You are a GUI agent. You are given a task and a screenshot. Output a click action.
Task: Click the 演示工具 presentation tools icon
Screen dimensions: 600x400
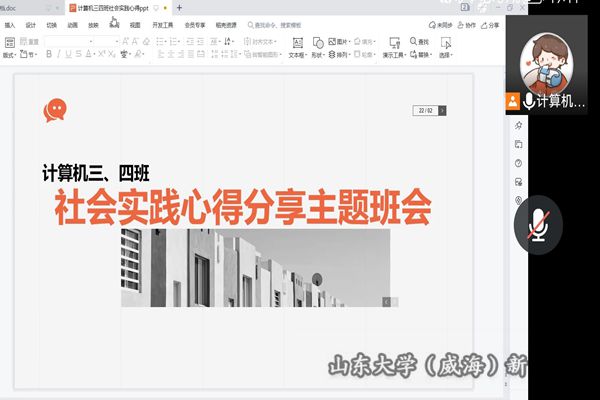coord(394,42)
